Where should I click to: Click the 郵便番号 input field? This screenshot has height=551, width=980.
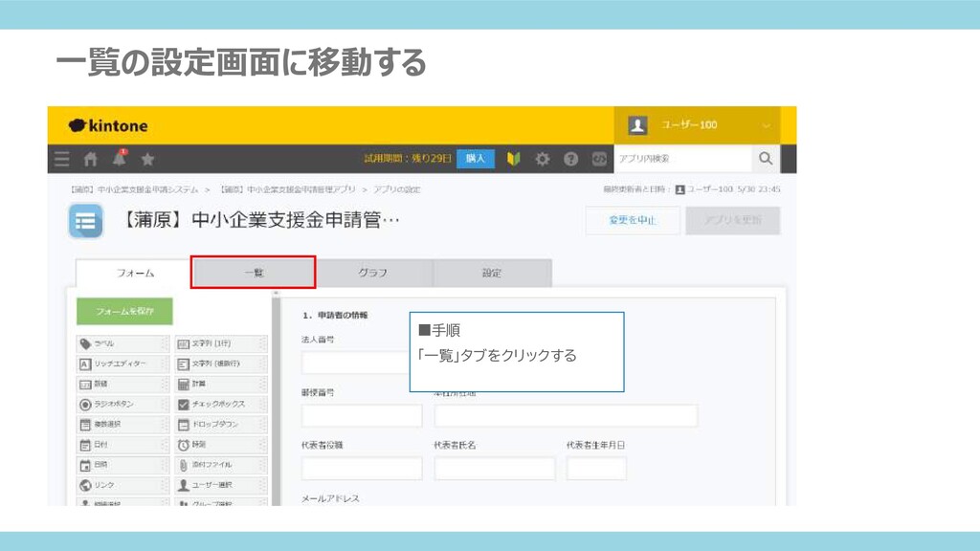tap(362, 415)
